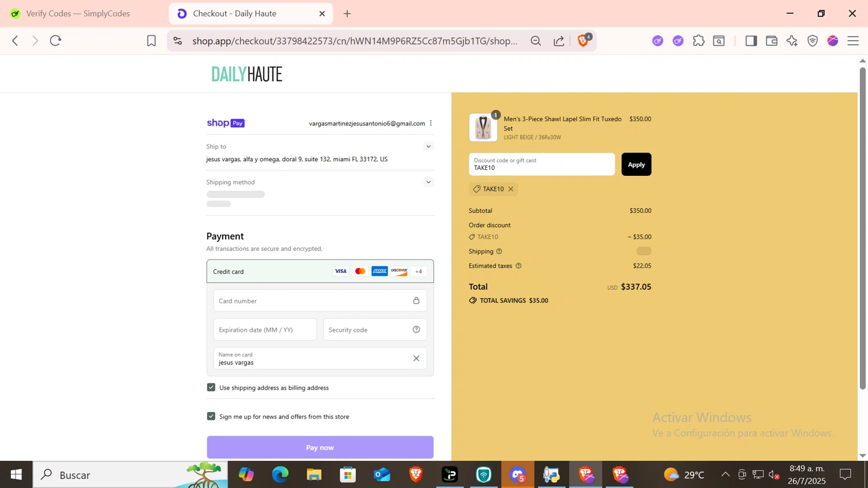
Task: Click the Name on card field
Action: point(320,358)
